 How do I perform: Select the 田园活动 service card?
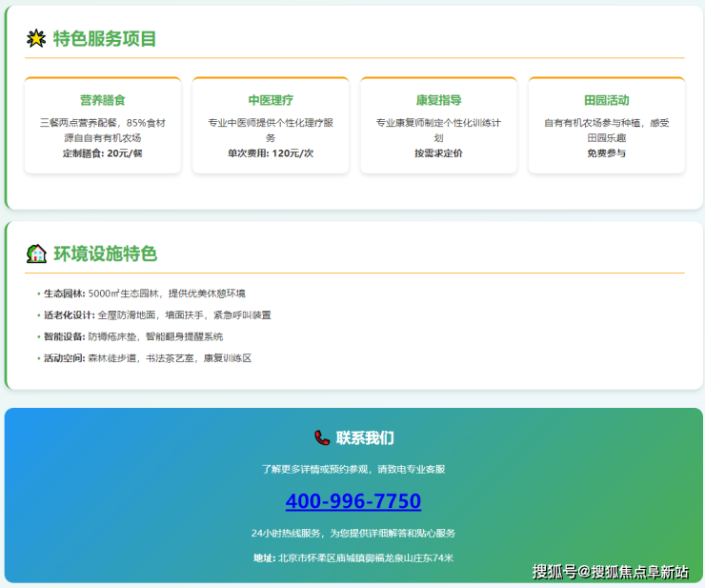(606, 125)
